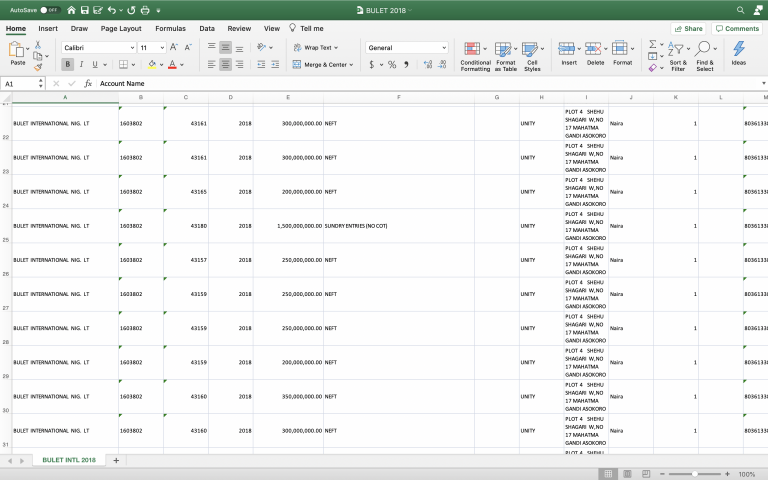The height and width of the screenshot is (480, 768).
Task: Align text to the right
Action: click(x=240, y=64)
